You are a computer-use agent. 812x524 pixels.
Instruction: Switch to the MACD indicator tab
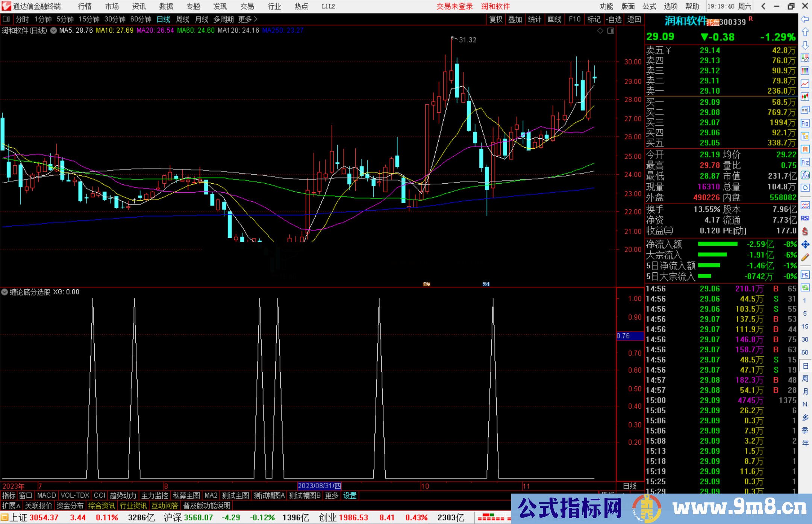46,495
